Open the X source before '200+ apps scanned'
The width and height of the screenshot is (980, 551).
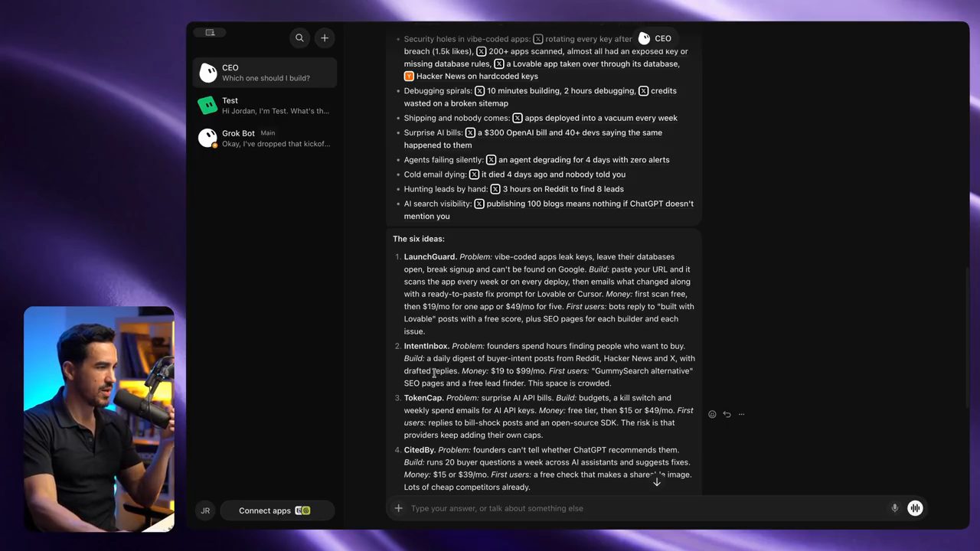pyautogui.click(x=483, y=51)
